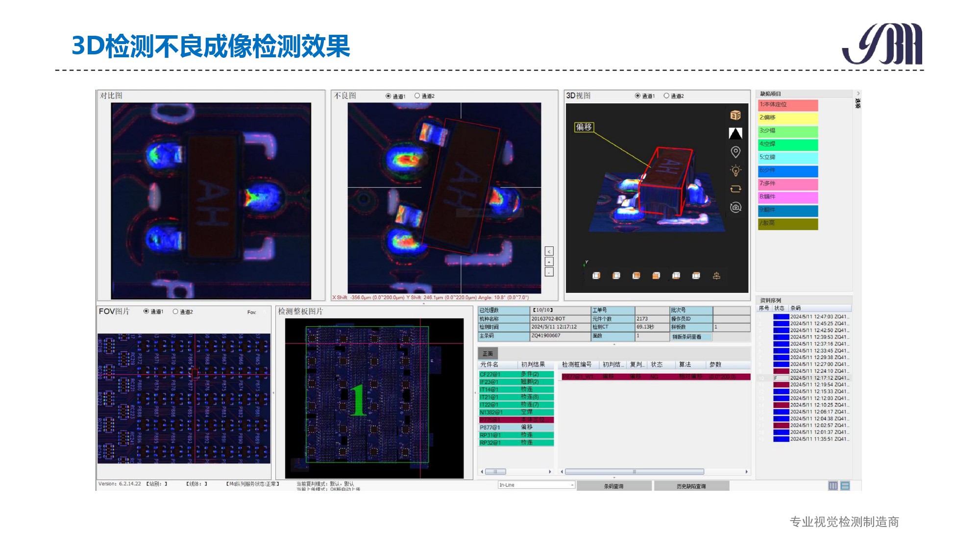Open the In-Line dropdown
This screenshot has height=551, width=980.
(572, 485)
